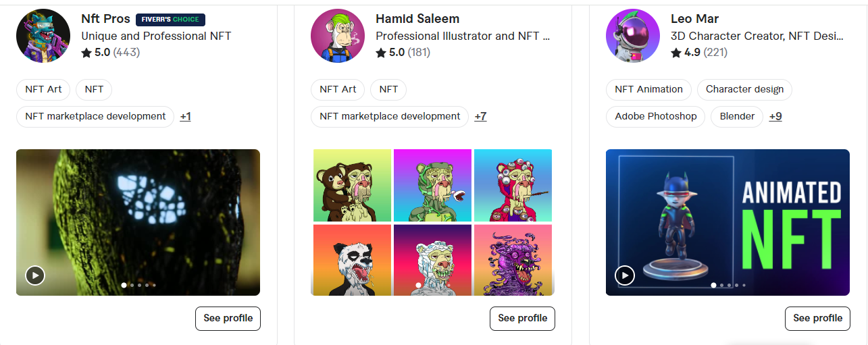Expand the +7 more skills for Hamid Saleem
This screenshot has width=868, height=345.
(480, 116)
